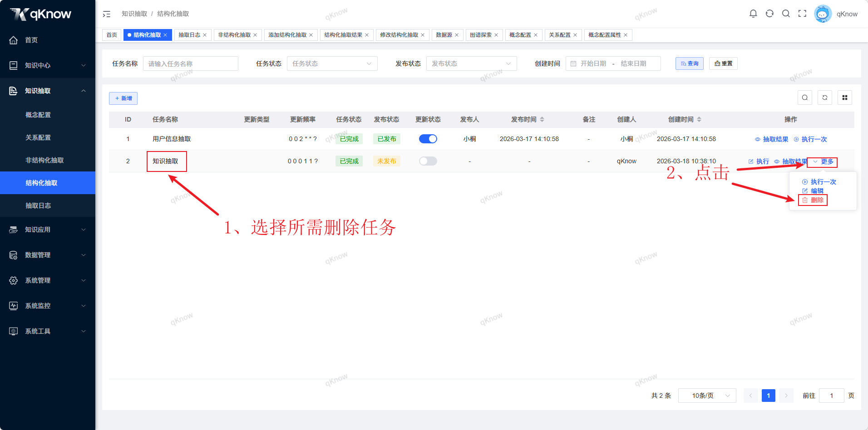Expand the 系统管理 sidebar menu
This screenshot has width=868, height=430.
(48, 280)
